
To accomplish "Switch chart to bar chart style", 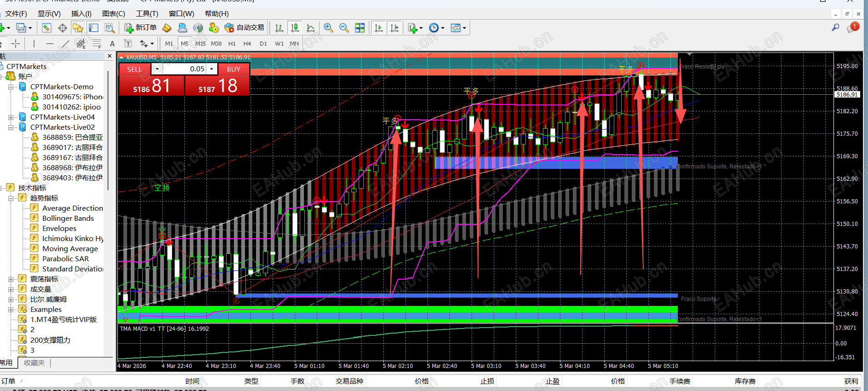I will pos(279,28).
